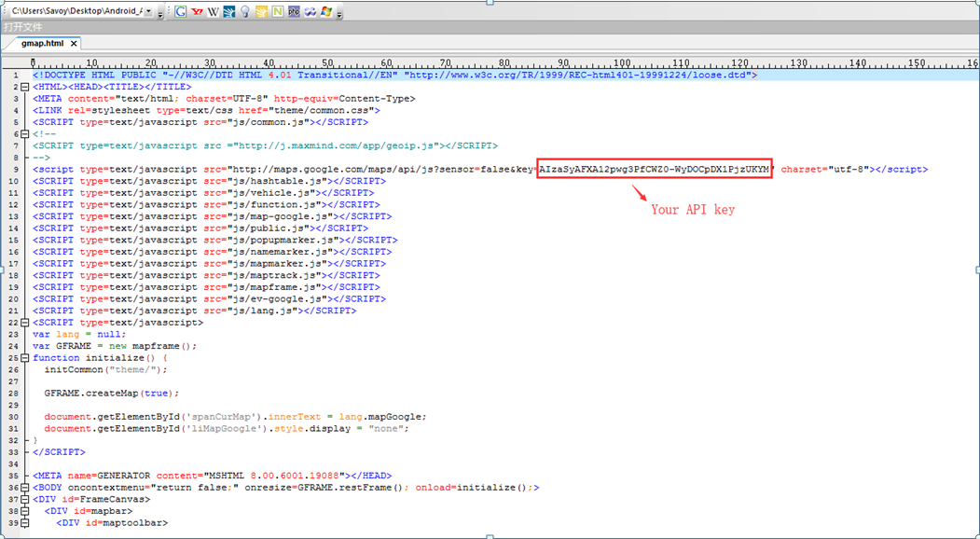Viewport: 980px width, 539px height.
Task: Click the maxmind geoip.js URL
Action: pyautogui.click(x=336, y=145)
